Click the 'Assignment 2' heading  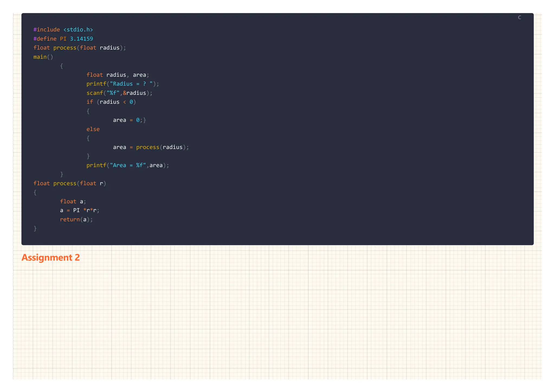pos(51,257)
